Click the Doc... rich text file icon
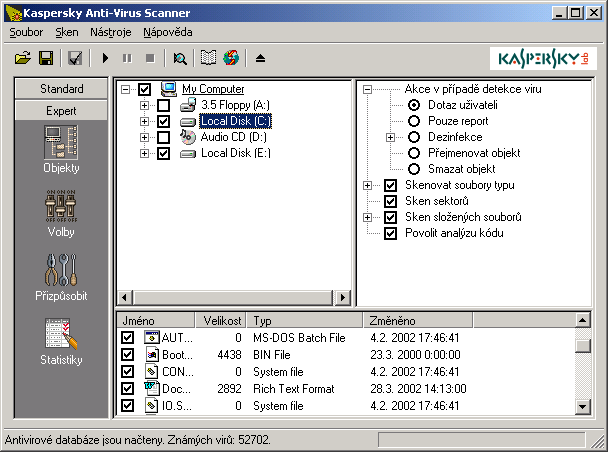Image resolution: width=608 pixels, height=452 pixels. click(152, 389)
